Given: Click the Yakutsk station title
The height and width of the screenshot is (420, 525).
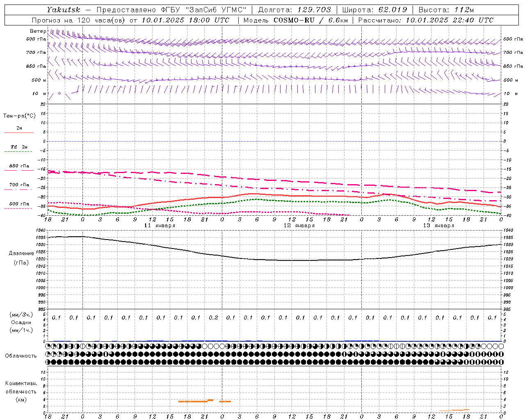Looking at the screenshot, I should [63, 9].
